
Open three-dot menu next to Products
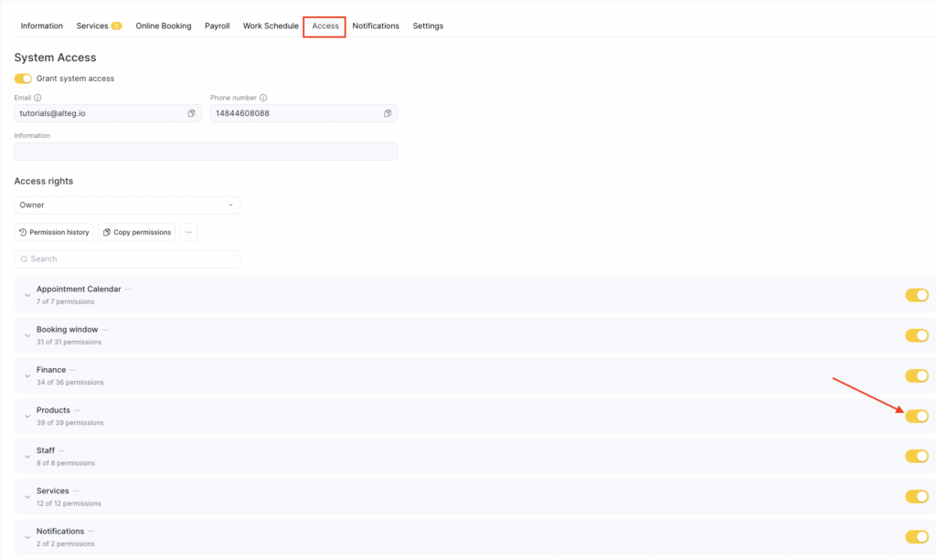78,410
